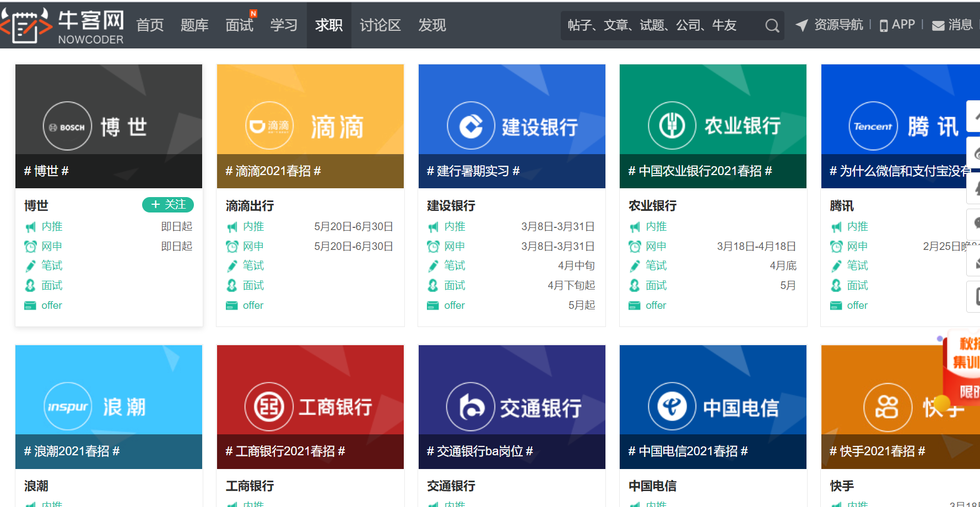Click the search magnifier icon
980x507 pixels.
click(x=772, y=25)
